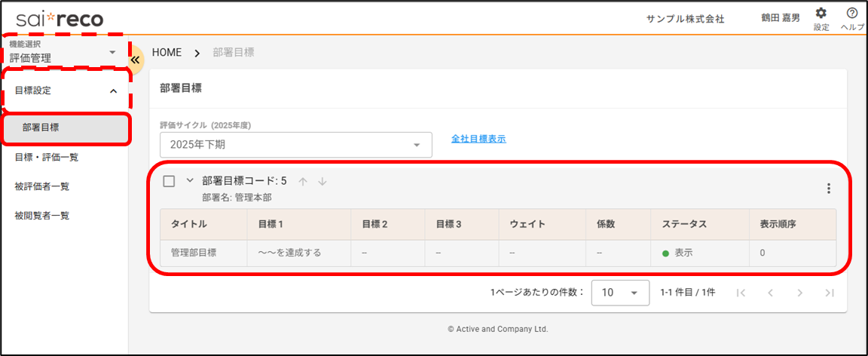Open 被評価者一覧 from the sidebar
The image size is (868, 356).
tap(42, 186)
